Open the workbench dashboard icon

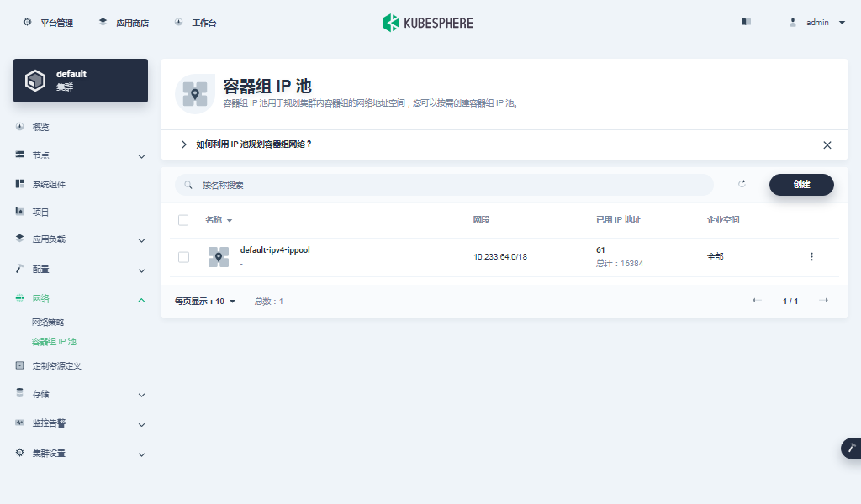[178, 22]
